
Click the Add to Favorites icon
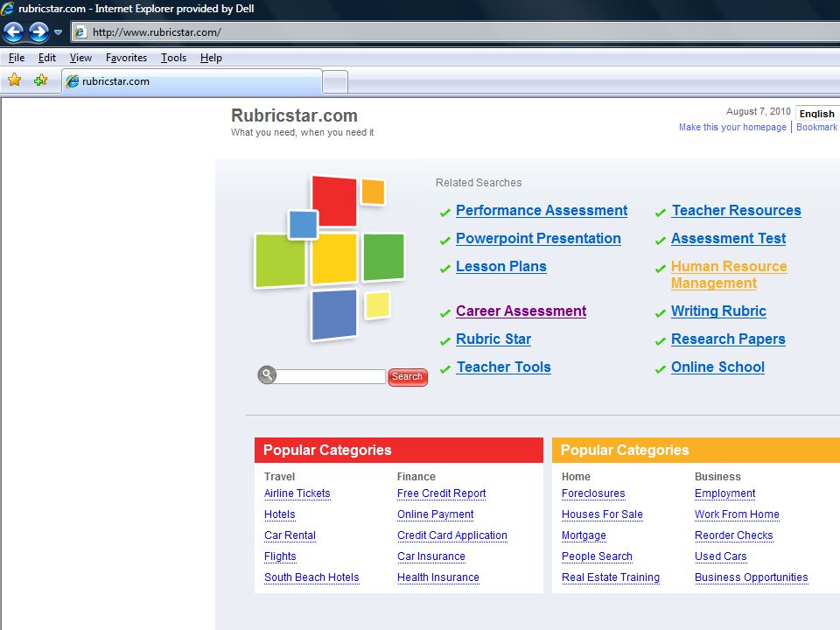point(40,80)
